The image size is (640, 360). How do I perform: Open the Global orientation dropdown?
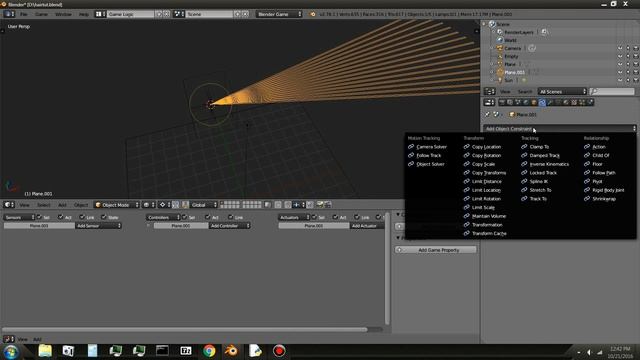click(x=204, y=205)
